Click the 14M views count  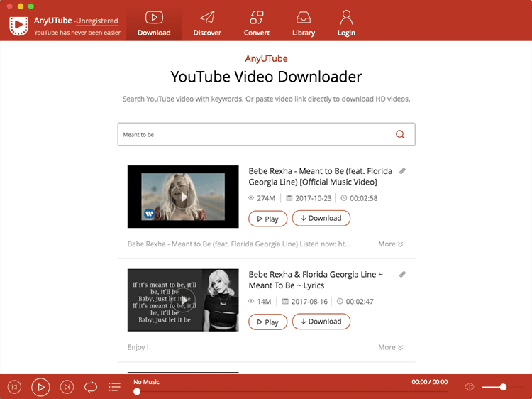(x=260, y=301)
